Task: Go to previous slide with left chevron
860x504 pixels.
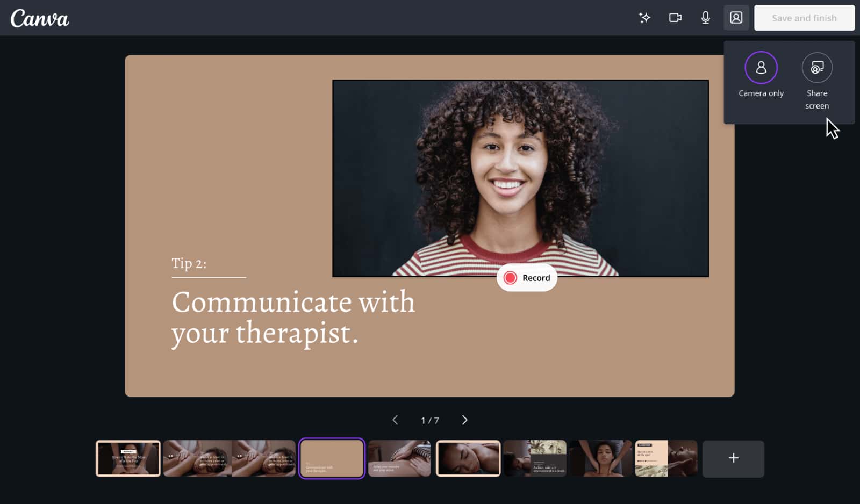Action: [x=395, y=420]
